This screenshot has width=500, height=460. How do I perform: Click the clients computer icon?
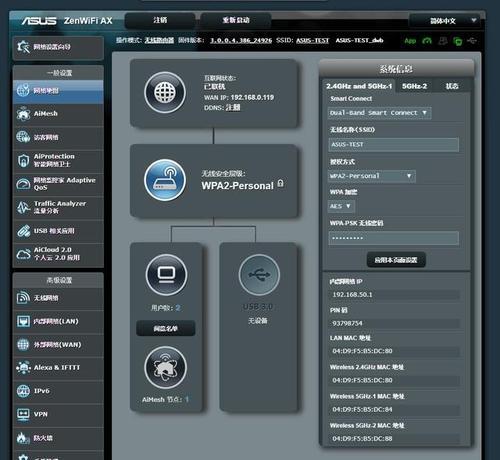[166, 275]
